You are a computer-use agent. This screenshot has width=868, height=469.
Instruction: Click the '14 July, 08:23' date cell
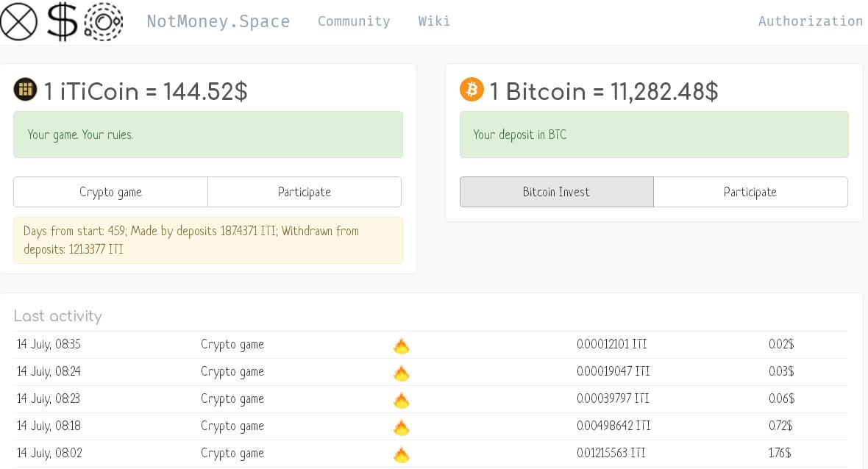pyautogui.click(x=49, y=398)
